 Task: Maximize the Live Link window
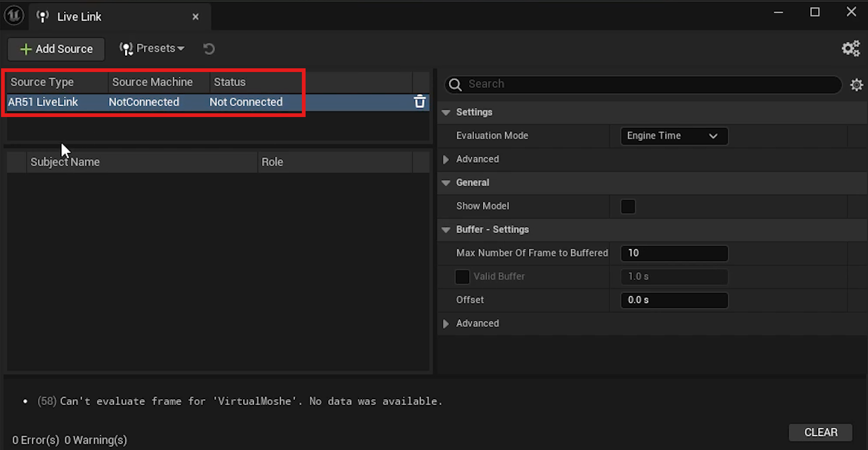click(x=815, y=12)
